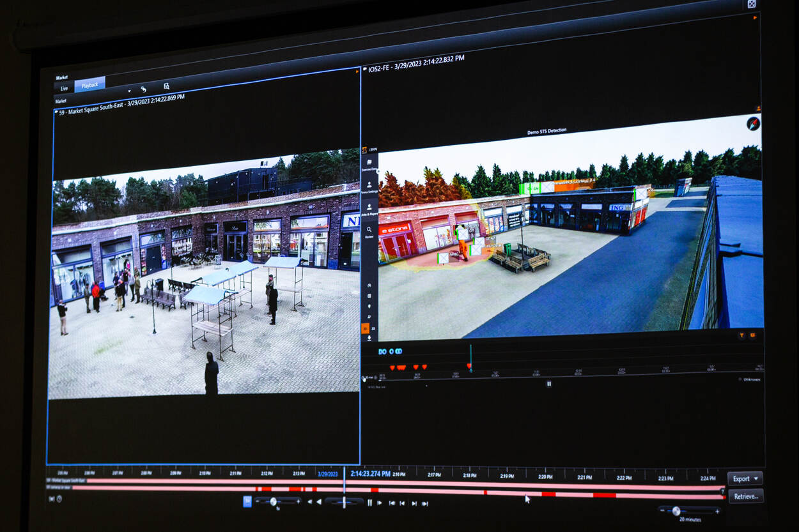Toggle the orange 2D/3D view button
This screenshot has height=532, width=799.
click(x=366, y=328)
